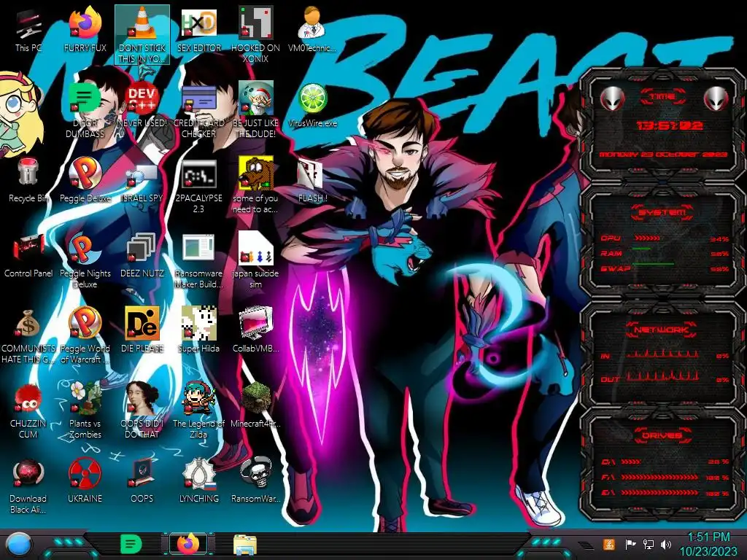Click the SYSTEM widget header
This screenshot has height=560, width=747.
click(x=662, y=212)
